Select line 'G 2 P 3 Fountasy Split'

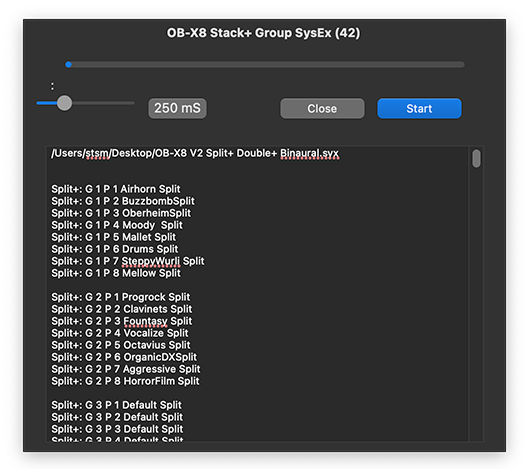tap(122, 321)
